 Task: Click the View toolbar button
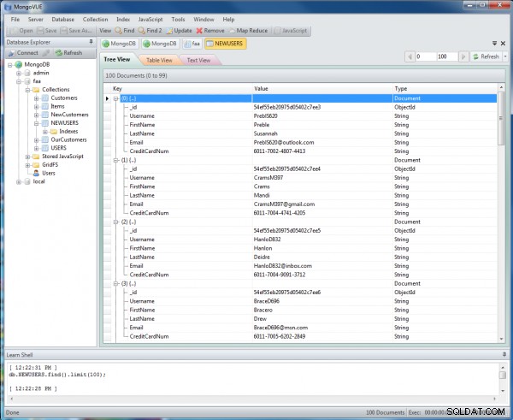[x=105, y=31]
